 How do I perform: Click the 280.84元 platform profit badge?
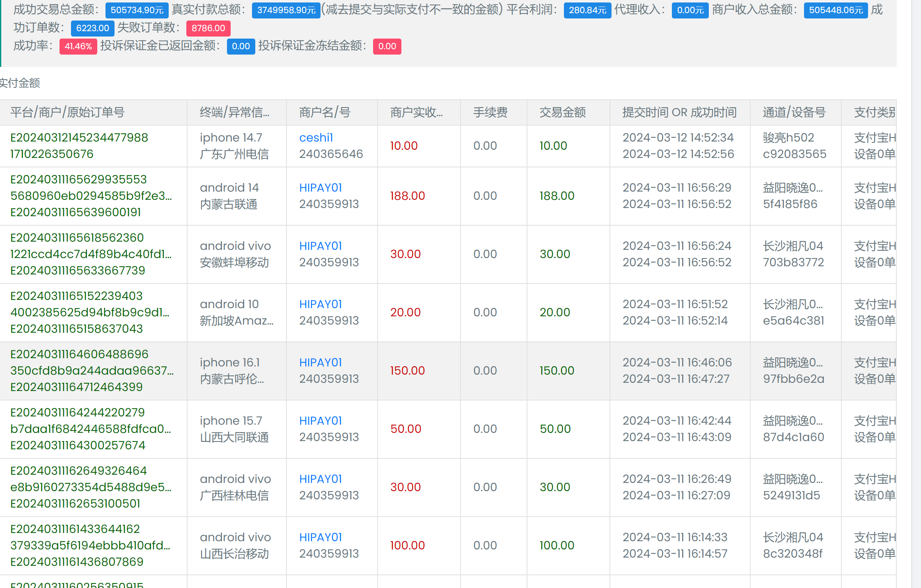click(x=587, y=10)
